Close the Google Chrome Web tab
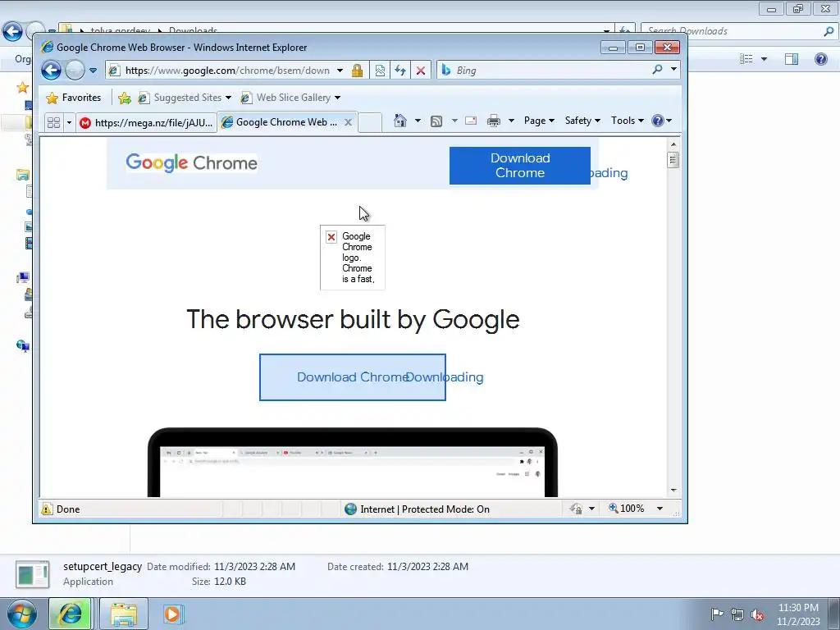Image resolution: width=840 pixels, height=630 pixels. click(x=348, y=122)
